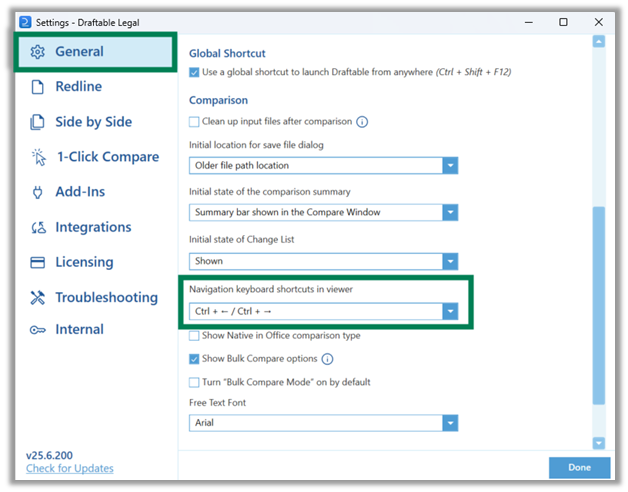Click the Add-Ins plug icon
Viewport: 628px width, 492px height.
tap(38, 192)
